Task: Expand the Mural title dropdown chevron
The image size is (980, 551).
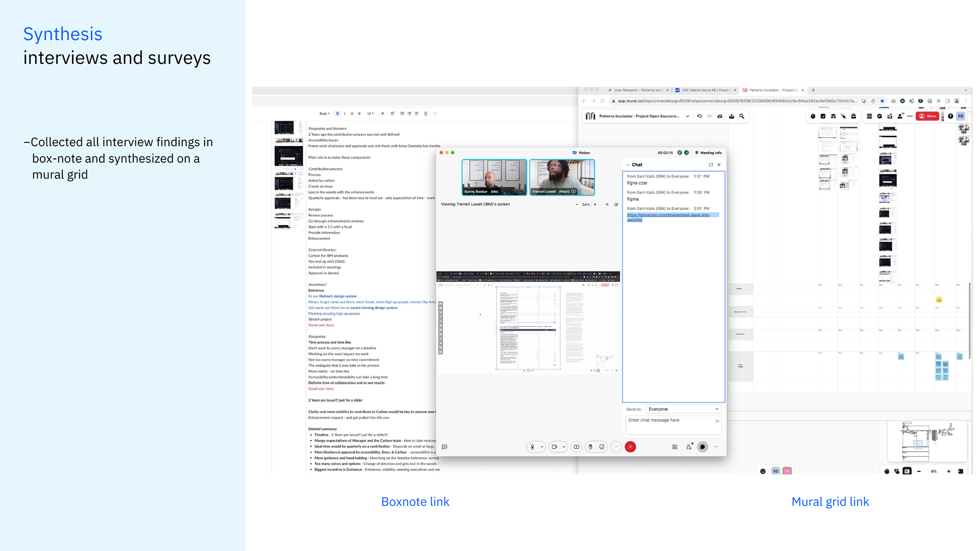Action: pos(688,116)
